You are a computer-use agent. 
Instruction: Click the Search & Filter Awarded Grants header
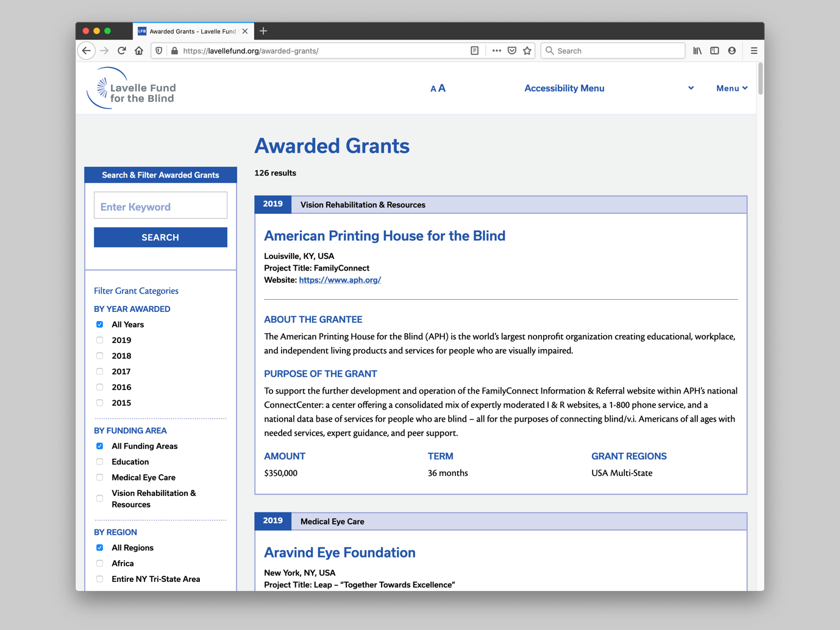point(160,175)
